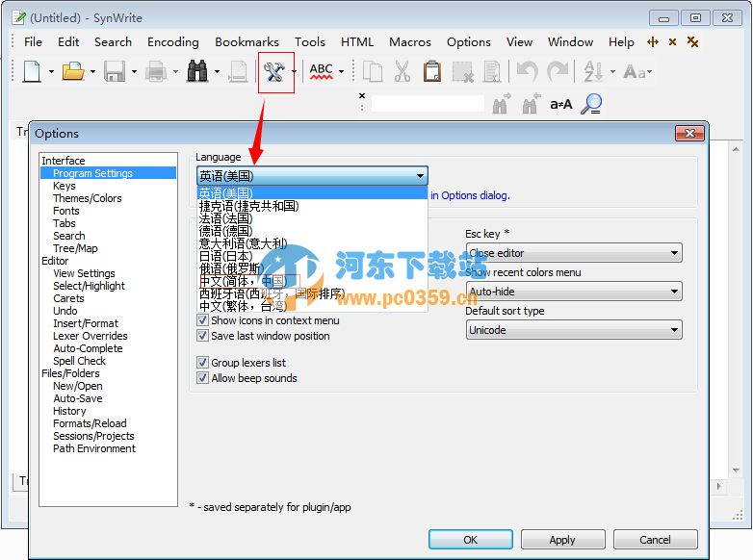Click the Select all document icon
This screenshot has width=753, height=560.
(492, 72)
